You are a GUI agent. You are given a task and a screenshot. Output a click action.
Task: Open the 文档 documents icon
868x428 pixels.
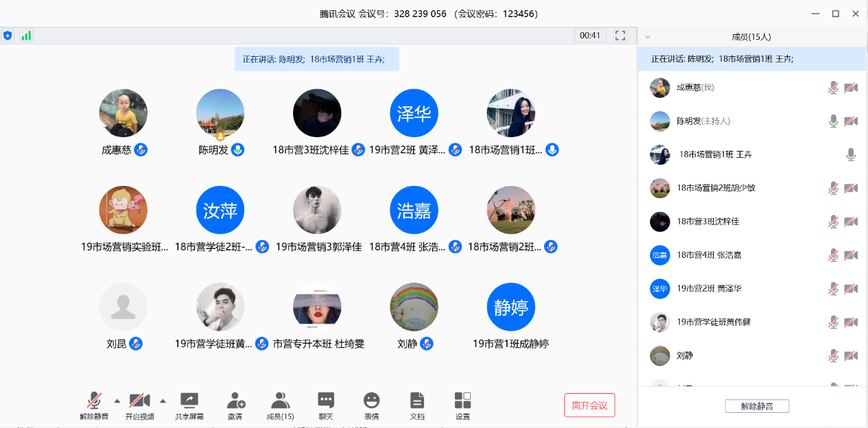[x=417, y=401]
